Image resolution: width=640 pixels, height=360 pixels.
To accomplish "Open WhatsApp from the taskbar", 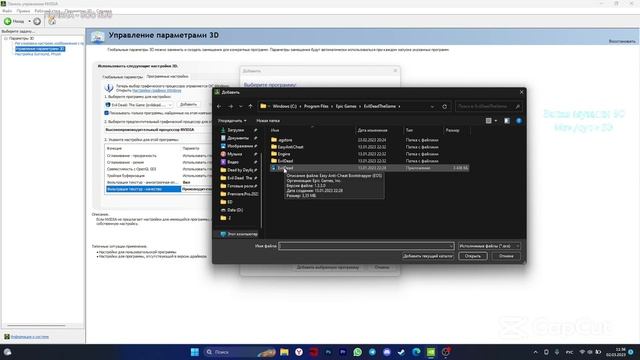I will [x=358, y=352].
